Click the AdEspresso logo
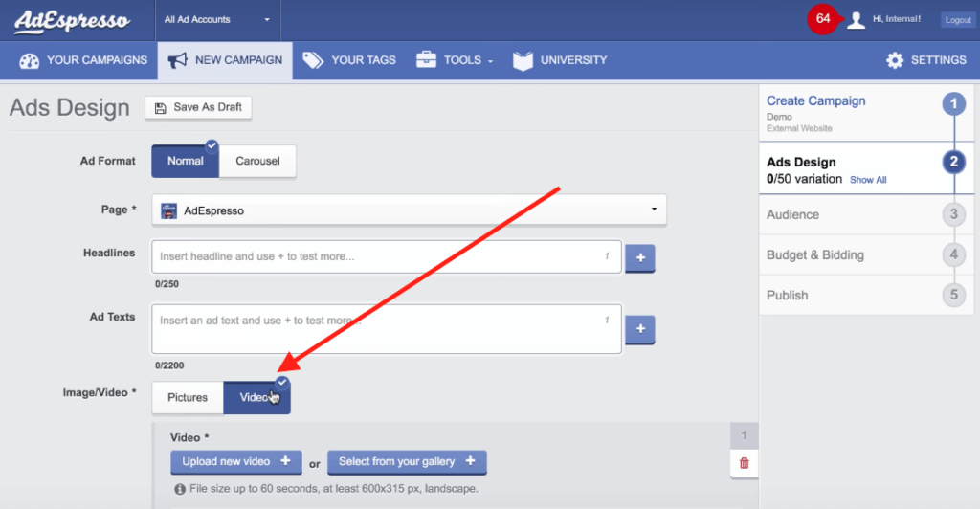 tap(72, 20)
